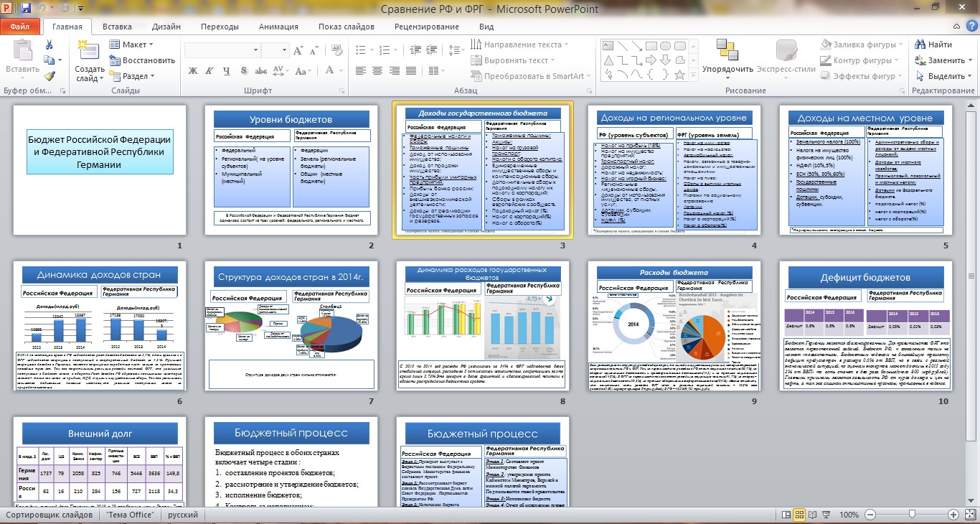980x524 pixels.
Task: Select the star shape in the shapes gallery
Action: (x=679, y=73)
